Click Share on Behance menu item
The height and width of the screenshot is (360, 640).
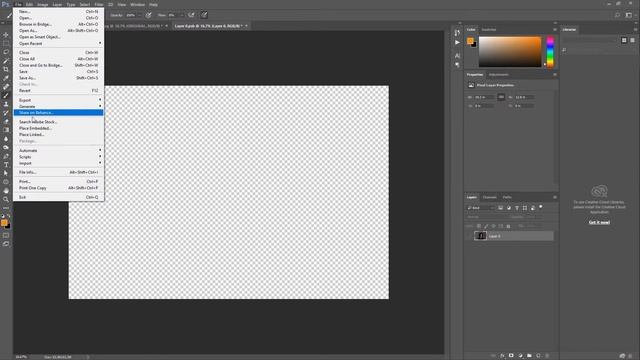58,113
